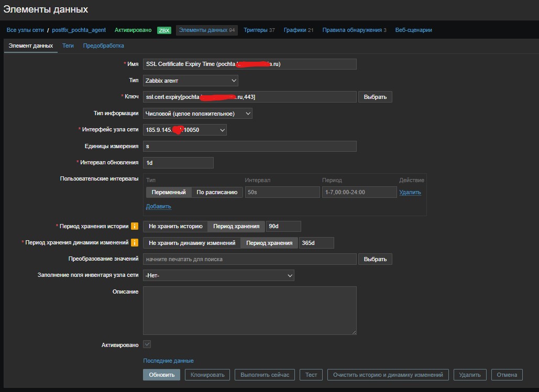Screen dimensions: 539x392
Task: Click Выбрать button next to key field
Action: [375, 97]
